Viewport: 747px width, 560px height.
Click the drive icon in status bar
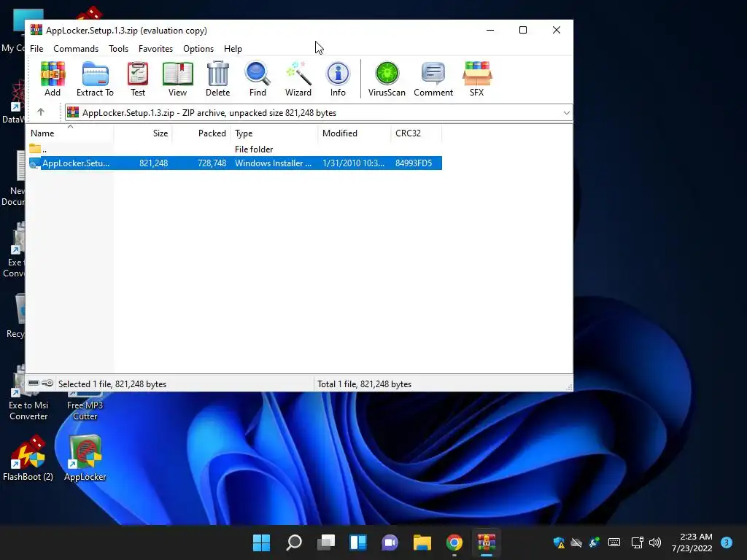(x=34, y=384)
